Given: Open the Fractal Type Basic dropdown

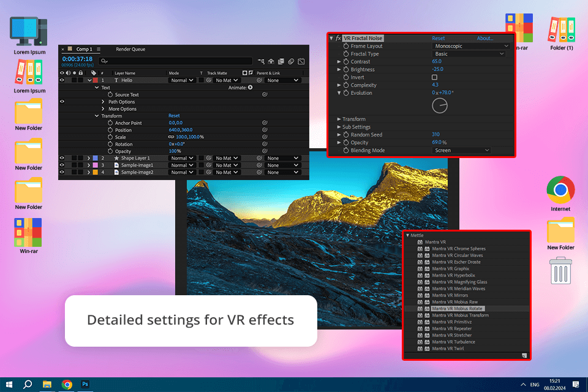Looking at the screenshot, I should tap(469, 54).
